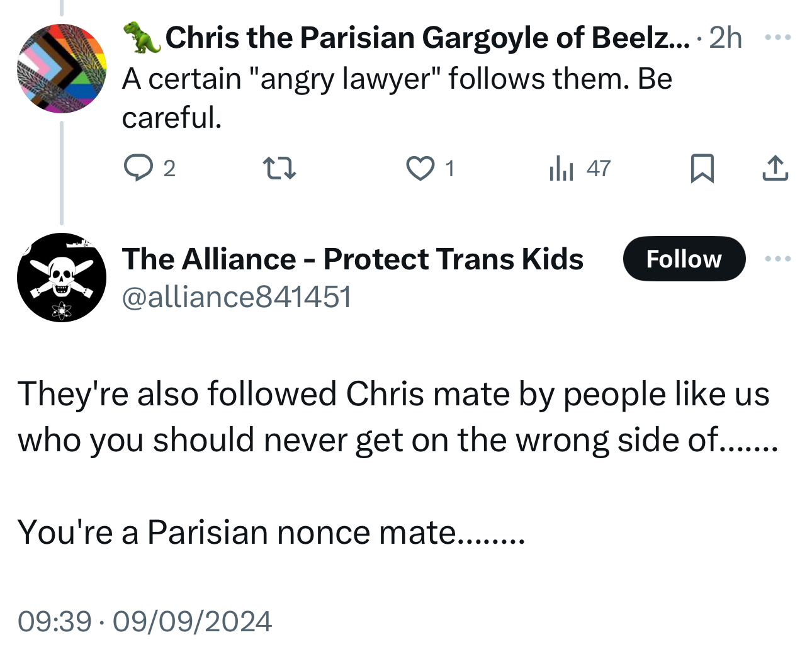The height and width of the screenshot is (664, 812).
Task: Open more options on Chris's reply
Action: click(777, 38)
